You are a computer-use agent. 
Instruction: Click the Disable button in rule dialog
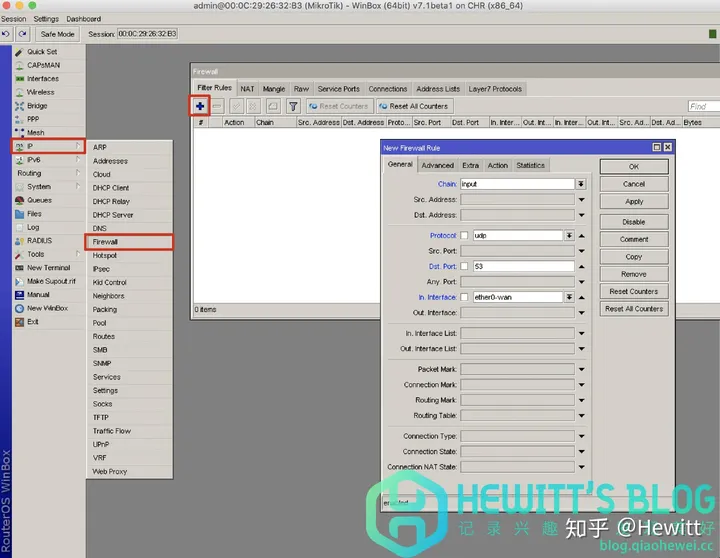pyautogui.click(x=634, y=222)
